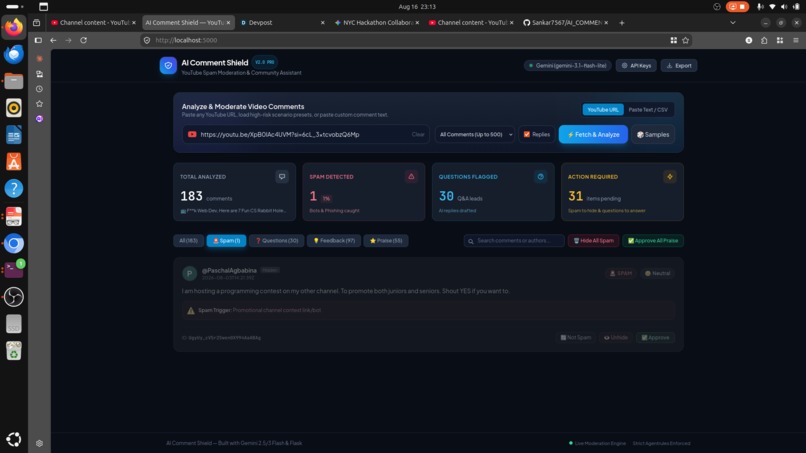
Task: Open the Trash from the dock
Action: pyautogui.click(x=14, y=351)
